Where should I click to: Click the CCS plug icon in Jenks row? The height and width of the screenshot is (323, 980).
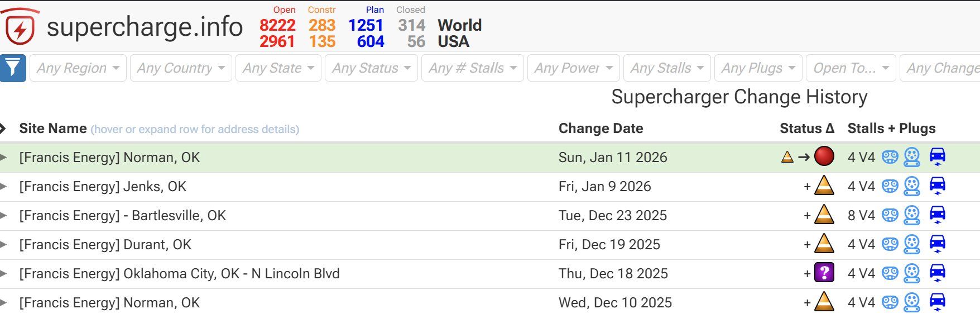tap(912, 186)
